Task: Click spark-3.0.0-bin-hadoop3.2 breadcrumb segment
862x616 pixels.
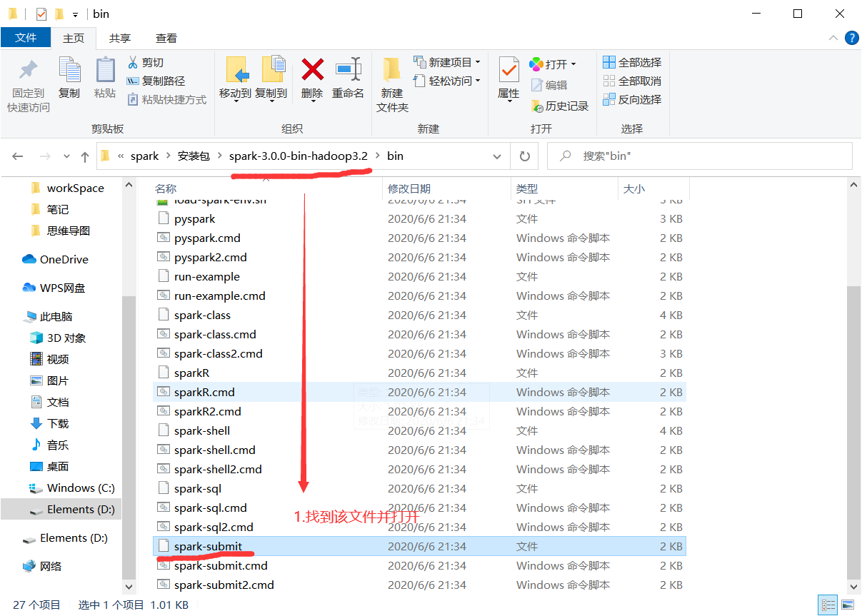Action: [299, 156]
